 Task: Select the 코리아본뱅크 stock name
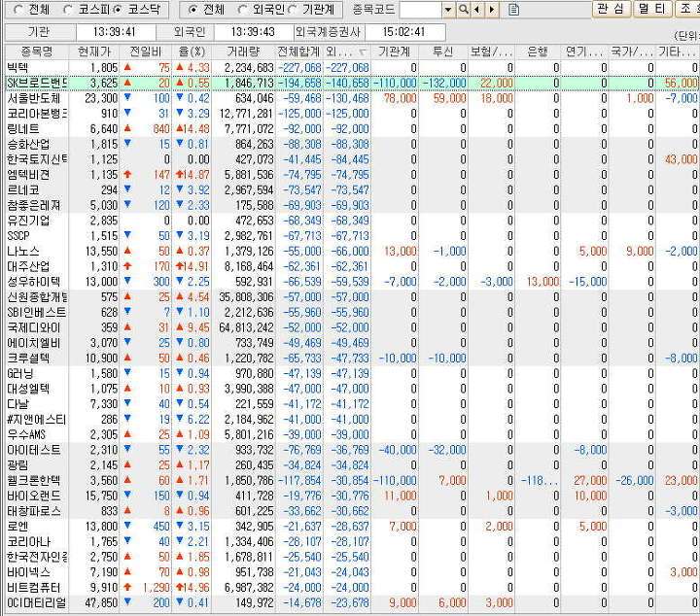(37, 114)
